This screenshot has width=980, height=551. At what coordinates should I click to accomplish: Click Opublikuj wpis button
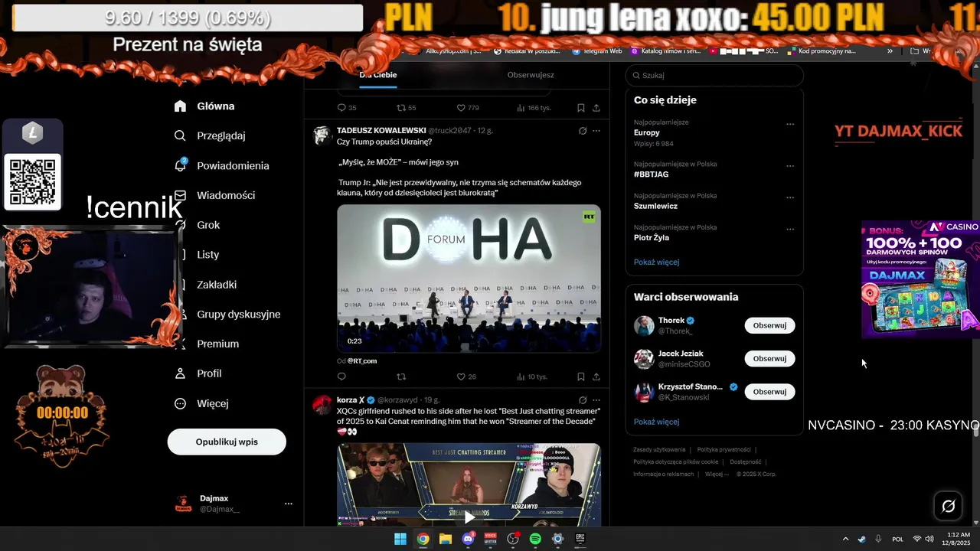(x=227, y=442)
